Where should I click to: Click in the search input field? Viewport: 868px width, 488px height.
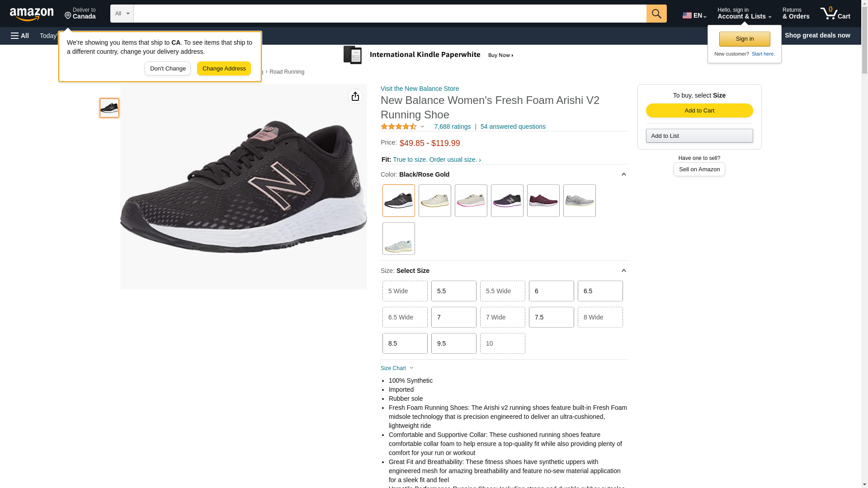click(390, 14)
